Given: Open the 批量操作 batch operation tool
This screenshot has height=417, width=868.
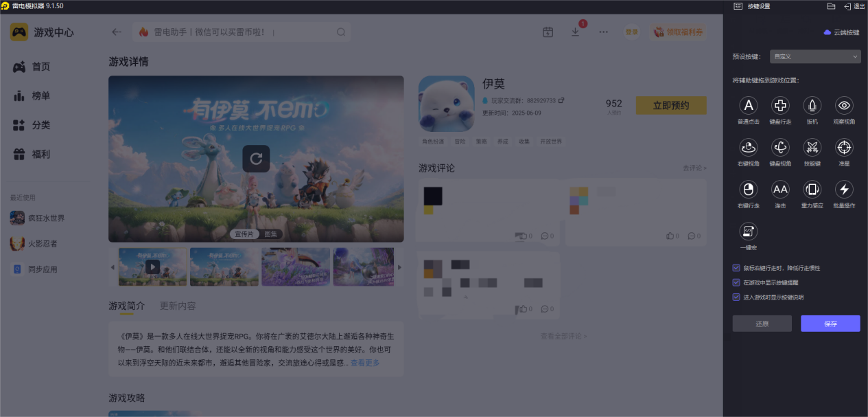Looking at the screenshot, I should 843,190.
